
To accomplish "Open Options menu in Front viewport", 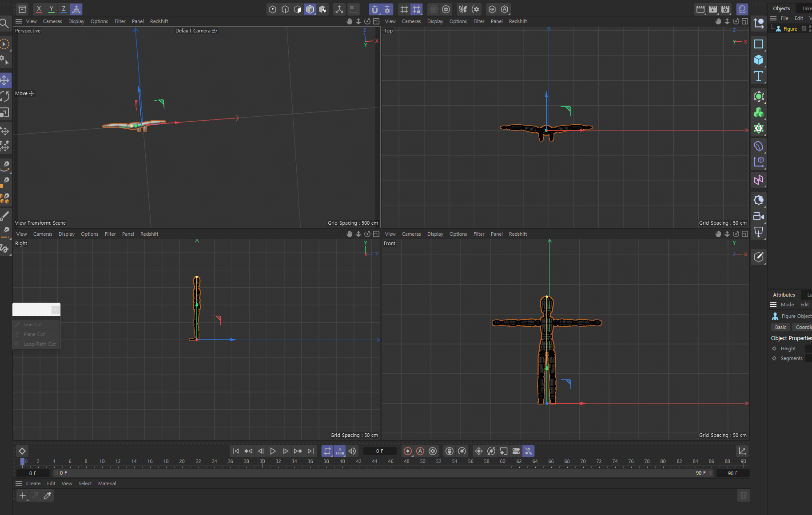I will click(458, 234).
